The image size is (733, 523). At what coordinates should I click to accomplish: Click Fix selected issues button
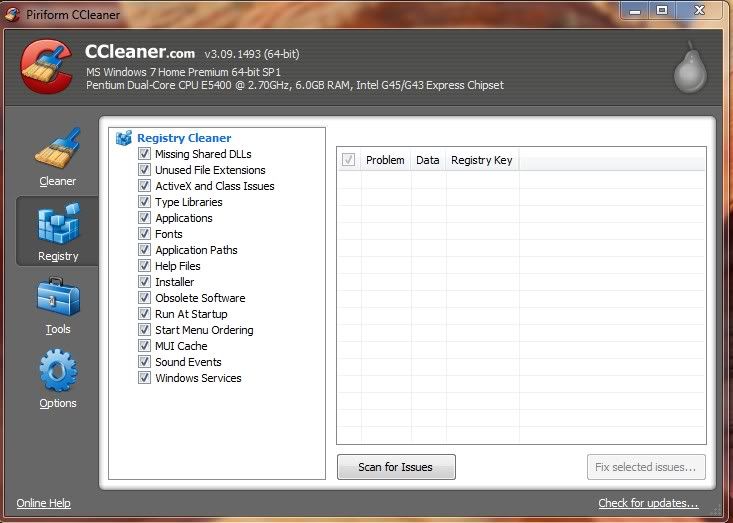(x=646, y=467)
